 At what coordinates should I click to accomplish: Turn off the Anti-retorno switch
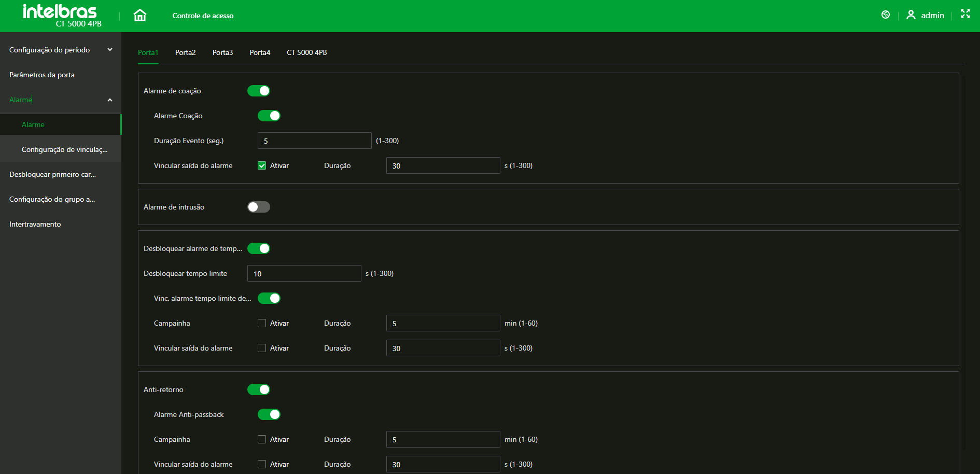pyautogui.click(x=259, y=389)
